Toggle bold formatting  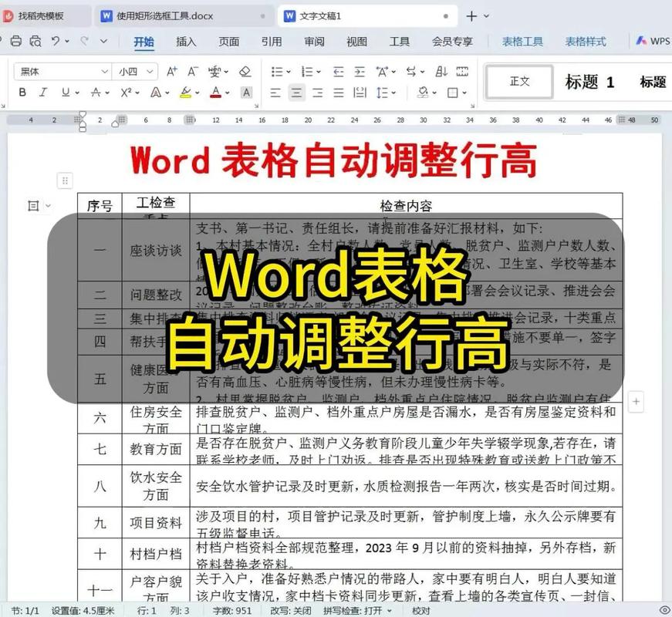pos(21,90)
